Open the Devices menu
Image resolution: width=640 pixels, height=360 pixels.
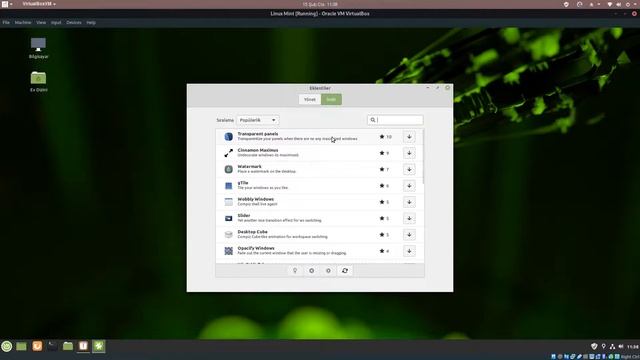pos(74,22)
